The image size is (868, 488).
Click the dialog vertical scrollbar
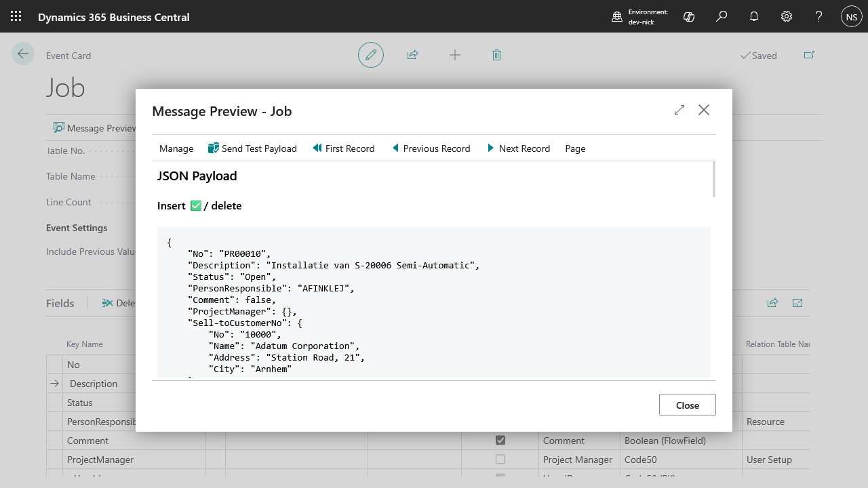click(x=714, y=179)
